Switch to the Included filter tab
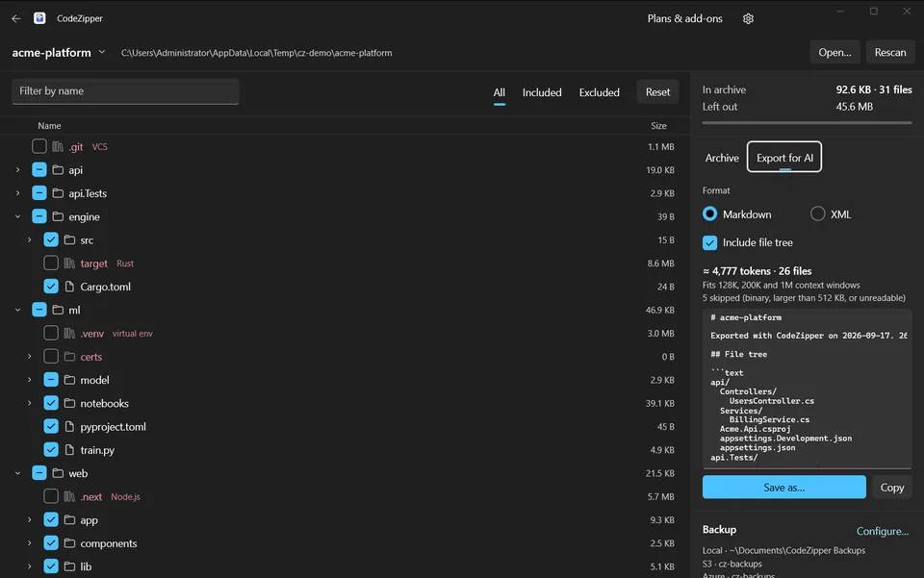The width and height of the screenshot is (924, 578). point(542,92)
